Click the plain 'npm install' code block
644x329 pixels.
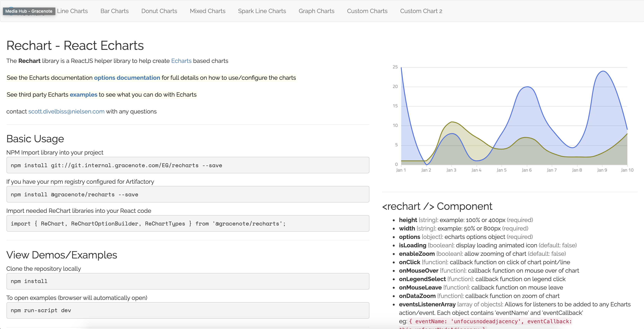[188, 281]
